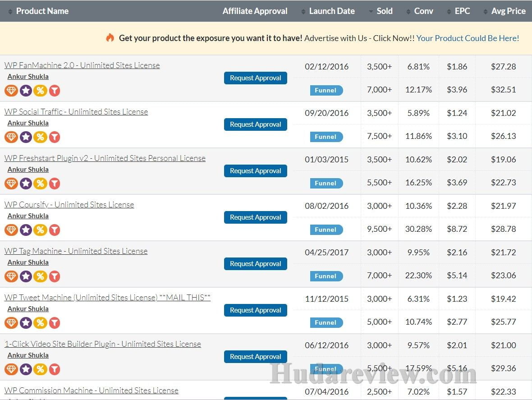The image size is (532, 400).
Task: Sort table by Launch Date column
Action: coord(328,11)
